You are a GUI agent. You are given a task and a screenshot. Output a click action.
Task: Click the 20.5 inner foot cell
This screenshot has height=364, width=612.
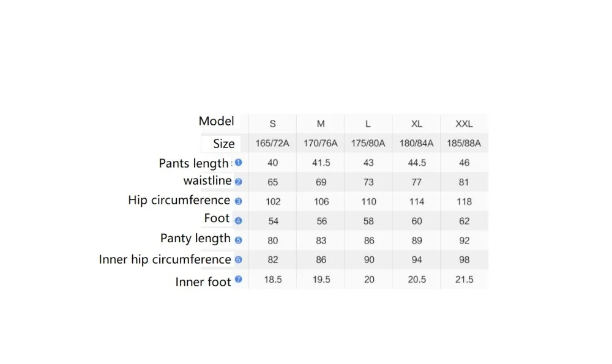(x=417, y=280)
